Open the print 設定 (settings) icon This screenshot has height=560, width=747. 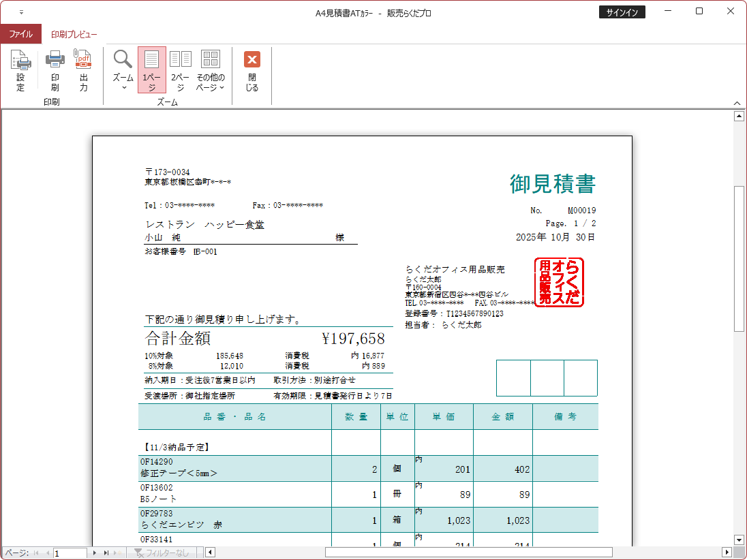coord(20,70)
